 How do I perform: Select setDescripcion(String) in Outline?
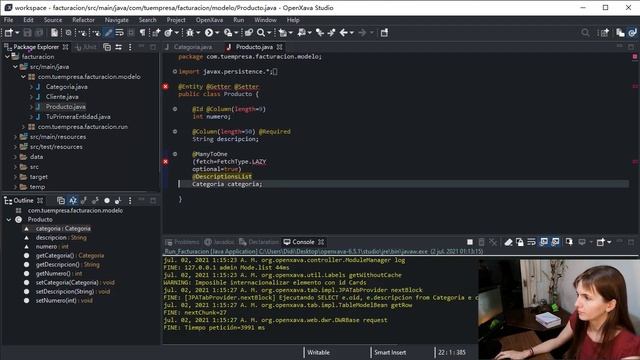pos(73,291)
